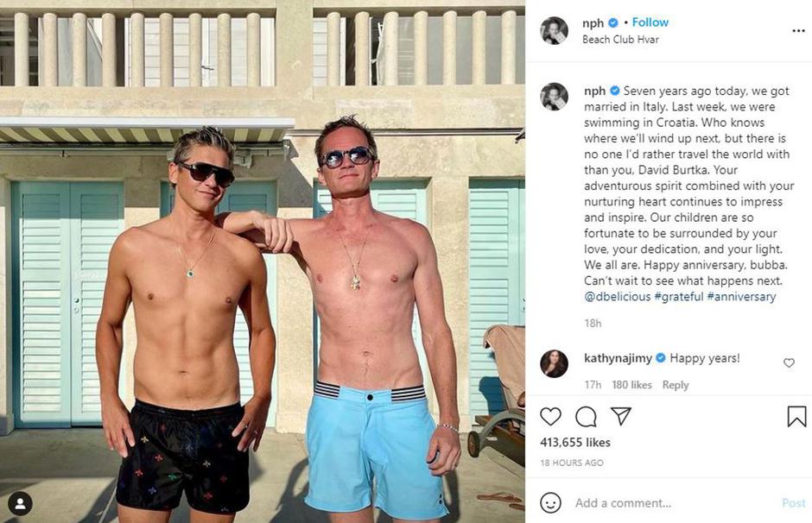Image resolution: width=812 pixels, height=523 pixels.
Task: Open kathynajimy's profile avatar
Action: (x=554, y=363)
